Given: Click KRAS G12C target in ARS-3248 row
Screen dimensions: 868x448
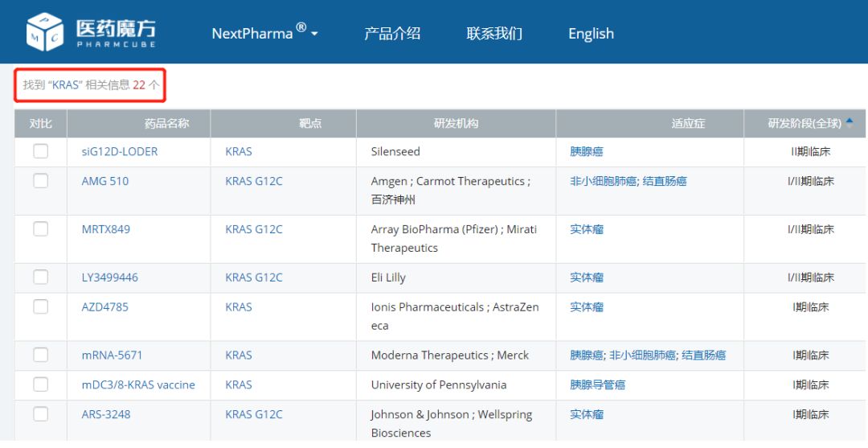Looking at the screenshot, I should [253, 414].
